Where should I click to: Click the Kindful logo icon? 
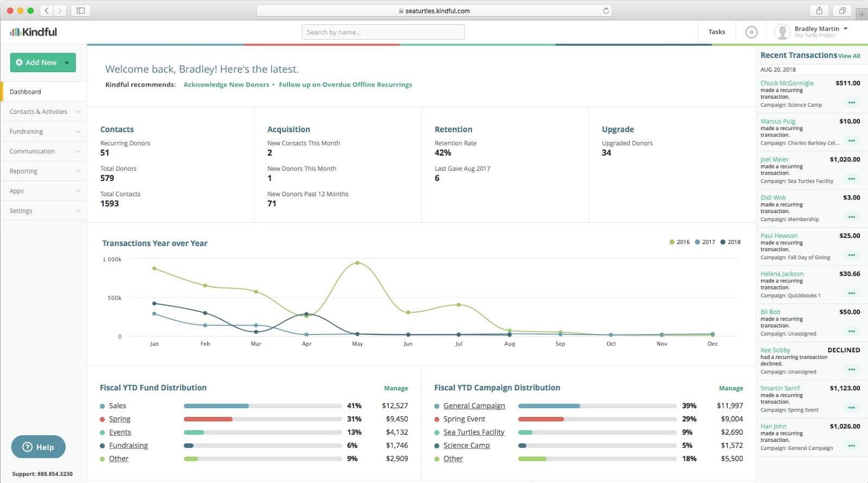click(x=15, y=32)
